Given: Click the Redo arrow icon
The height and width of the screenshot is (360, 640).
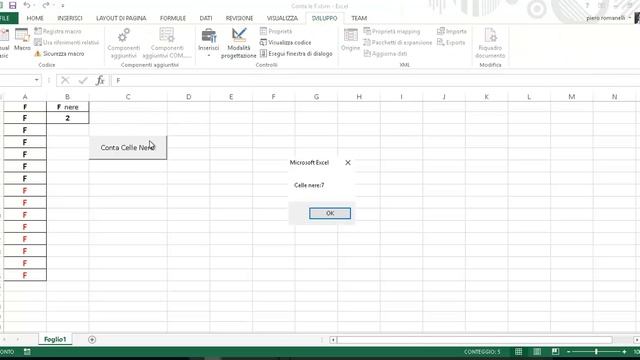Looking at the screenshot, I should 45,5.
